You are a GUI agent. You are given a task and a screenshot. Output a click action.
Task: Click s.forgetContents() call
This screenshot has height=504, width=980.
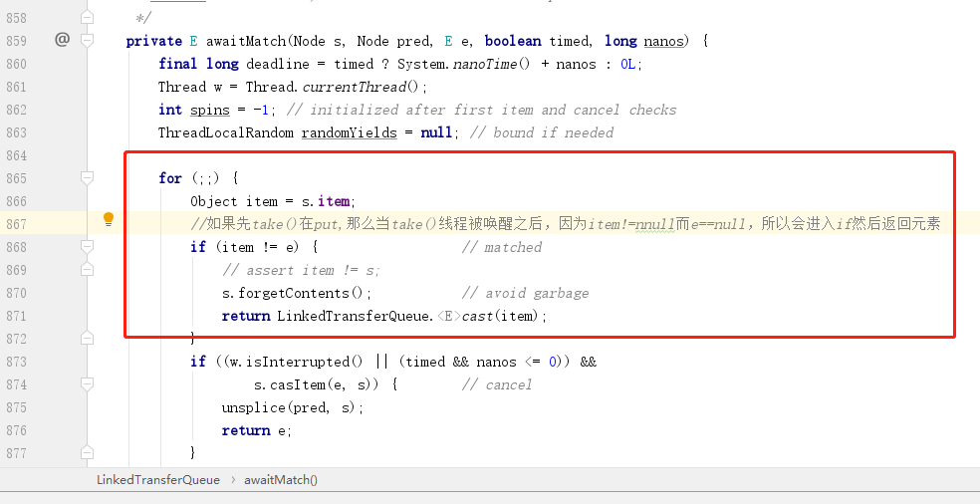(x=295, y=293)
